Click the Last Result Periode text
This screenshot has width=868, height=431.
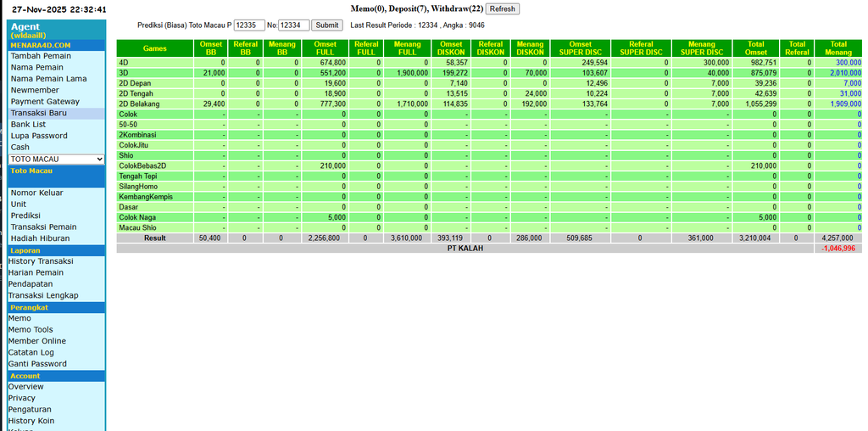[x=417, y=25]
